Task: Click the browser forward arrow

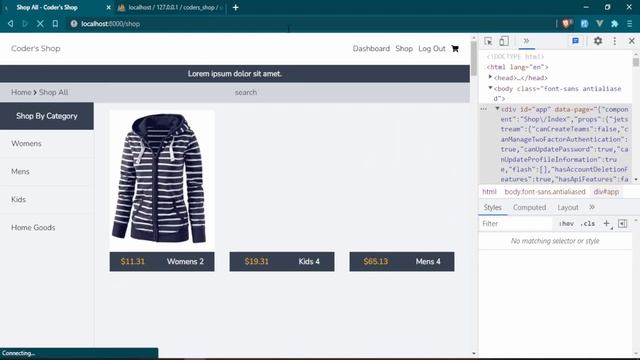Action: (25, 24)
